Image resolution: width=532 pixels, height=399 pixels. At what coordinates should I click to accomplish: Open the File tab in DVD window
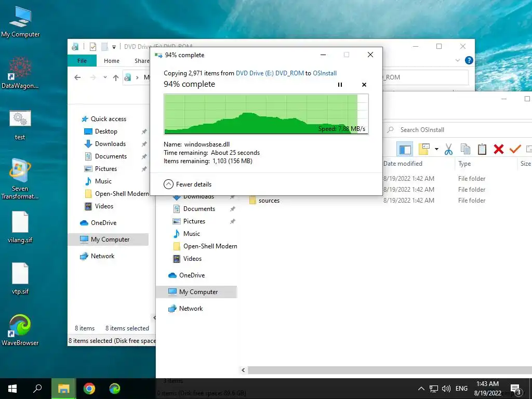pyautogui.click(x=82, y=61)
